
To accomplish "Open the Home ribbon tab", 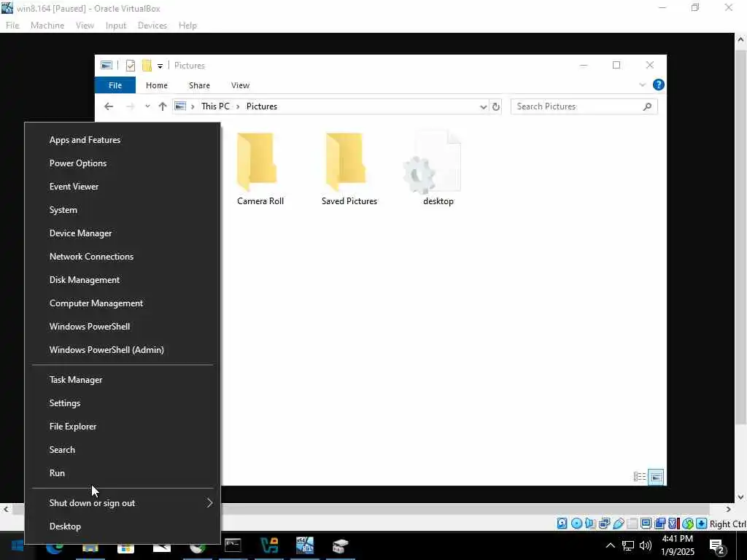I will pyautogui.click(x=157, y=85).
